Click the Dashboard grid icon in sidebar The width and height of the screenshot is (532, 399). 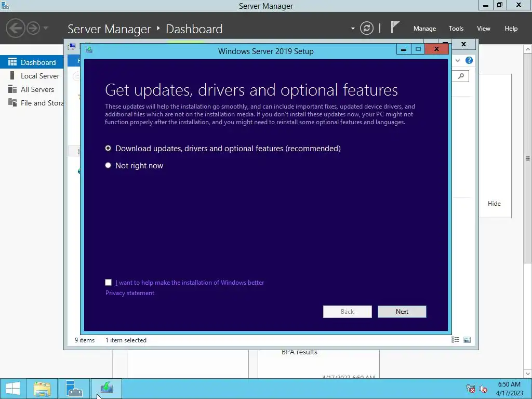pyautogui.click(x=12, y=62)
